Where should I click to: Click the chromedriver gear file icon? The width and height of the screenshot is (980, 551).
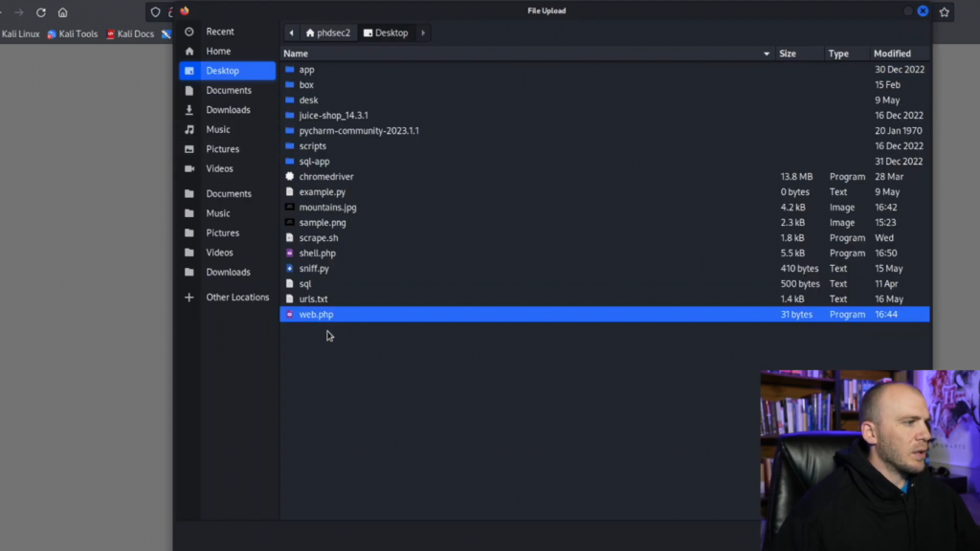(x=289, y=177)
